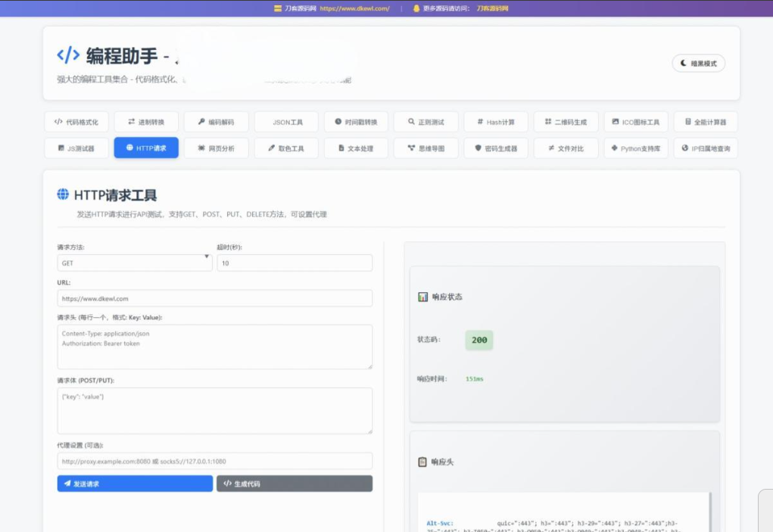
Task: Launch the 思维导图 mind map tool
Action: click(x=426, y=148)
